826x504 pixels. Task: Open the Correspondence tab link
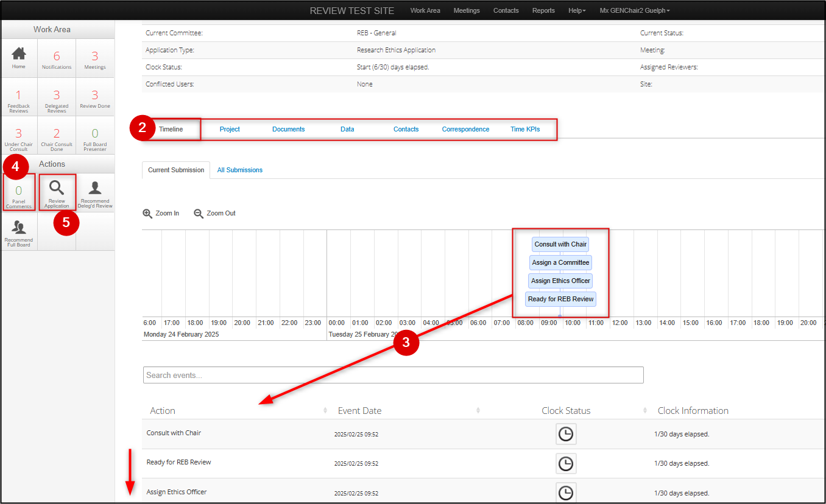(x=465, y=129)
